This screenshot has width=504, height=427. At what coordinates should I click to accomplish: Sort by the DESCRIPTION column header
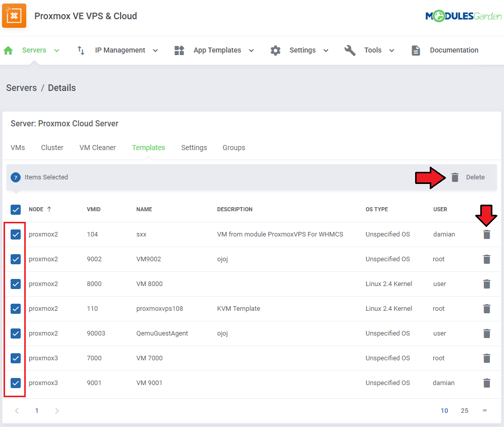click(235, 209)
